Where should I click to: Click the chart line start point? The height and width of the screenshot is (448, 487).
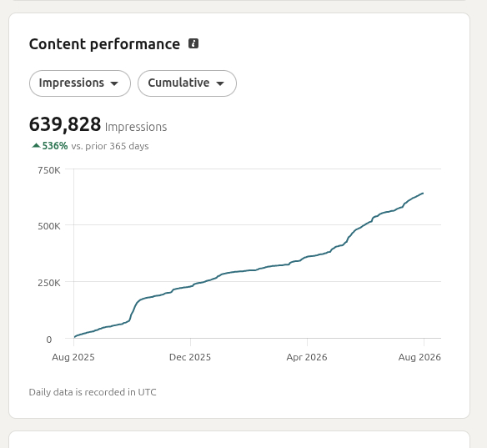pos(74,336)
